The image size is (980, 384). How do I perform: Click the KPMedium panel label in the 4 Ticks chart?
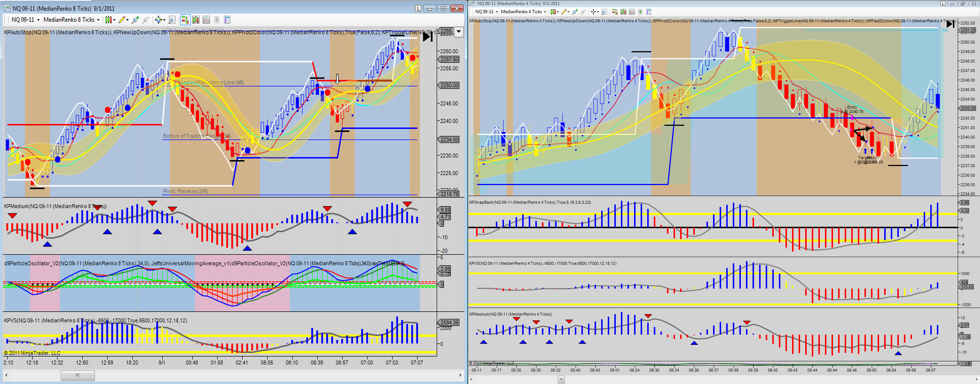(x=510, y=315)
